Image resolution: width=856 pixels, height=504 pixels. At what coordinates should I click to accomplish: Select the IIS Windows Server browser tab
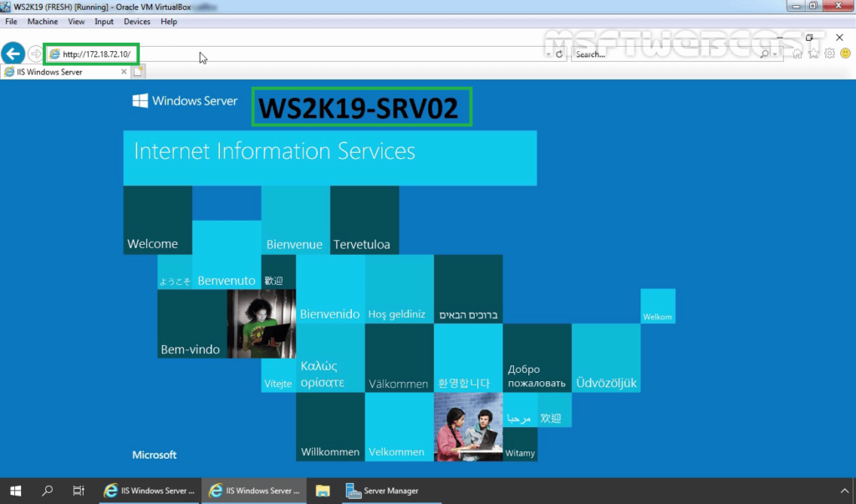[x=65, y=72]
